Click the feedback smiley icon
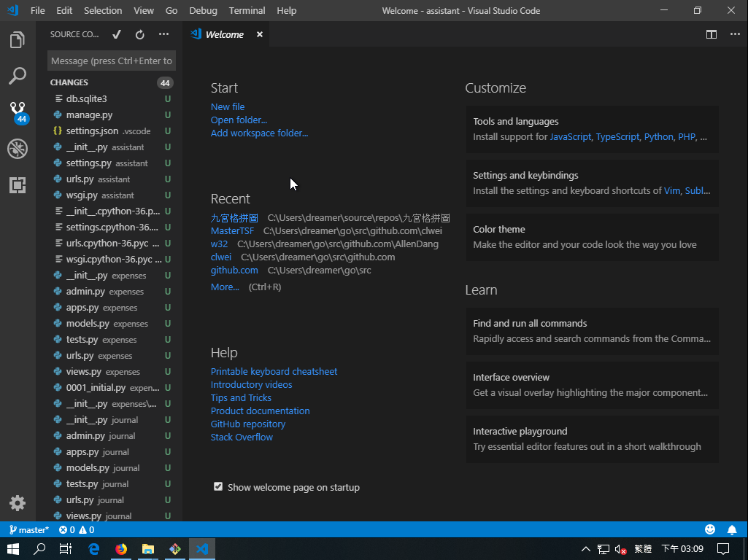The image size is (748, 560). coord(710,530)
